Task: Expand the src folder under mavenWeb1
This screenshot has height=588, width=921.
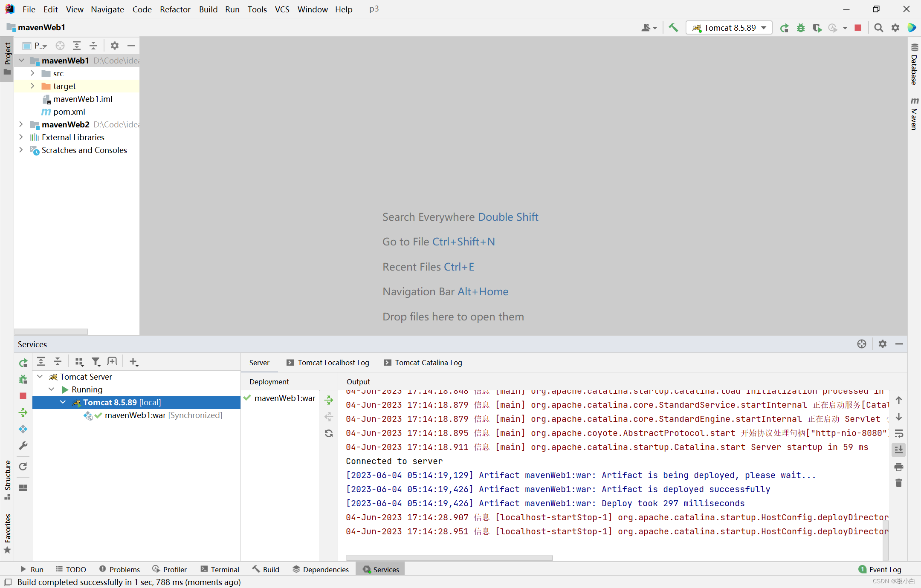Action: (32, 73)
